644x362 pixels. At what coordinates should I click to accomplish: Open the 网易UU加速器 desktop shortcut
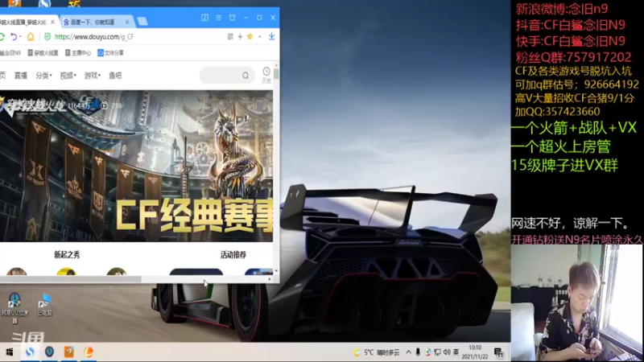point(14,308)
